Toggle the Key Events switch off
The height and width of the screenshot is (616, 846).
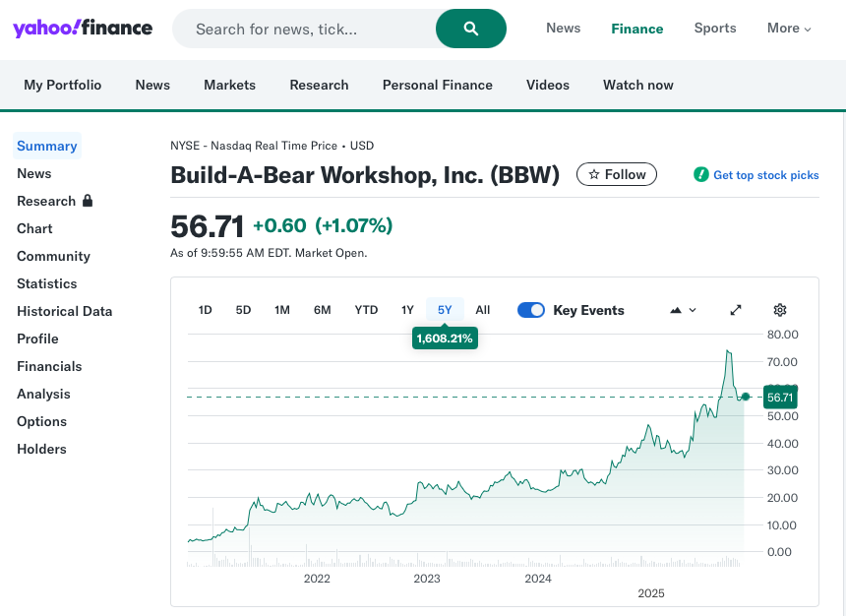coord(531,310)
